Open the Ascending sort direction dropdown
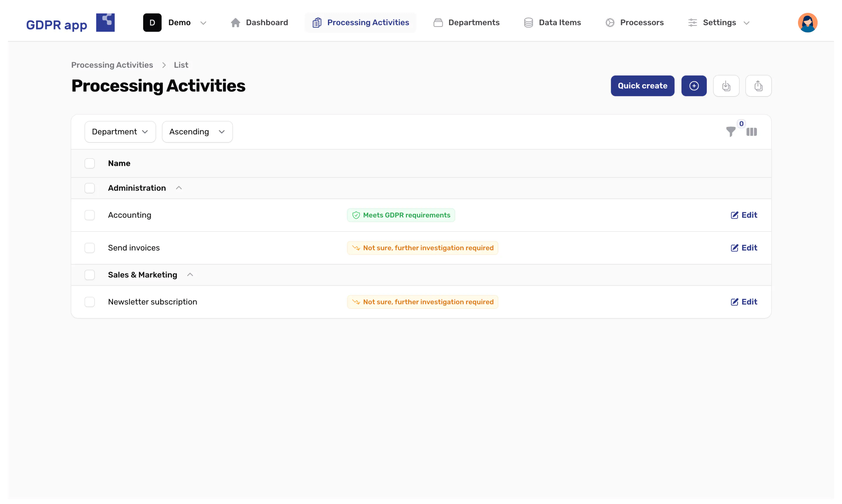This screenshot has width=842, height=504. (197, 132)
